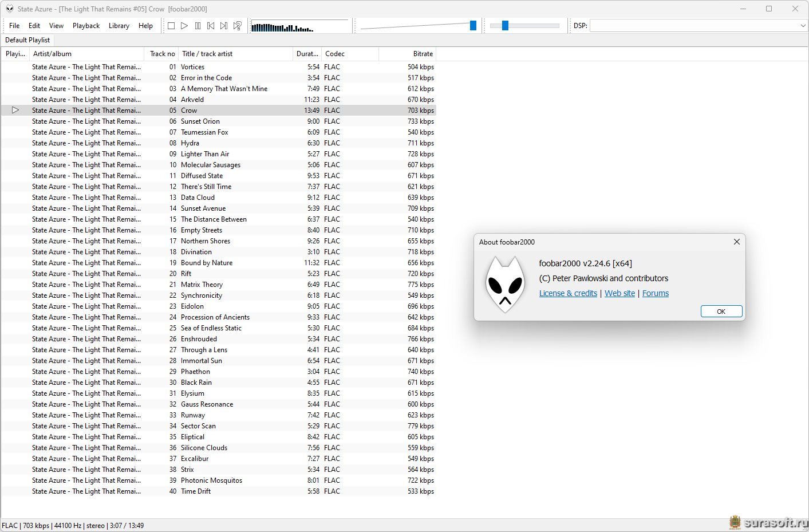Sort by the Artist/album column header
The height and width of the screenshot is (532, 809).
pos(86,54)
